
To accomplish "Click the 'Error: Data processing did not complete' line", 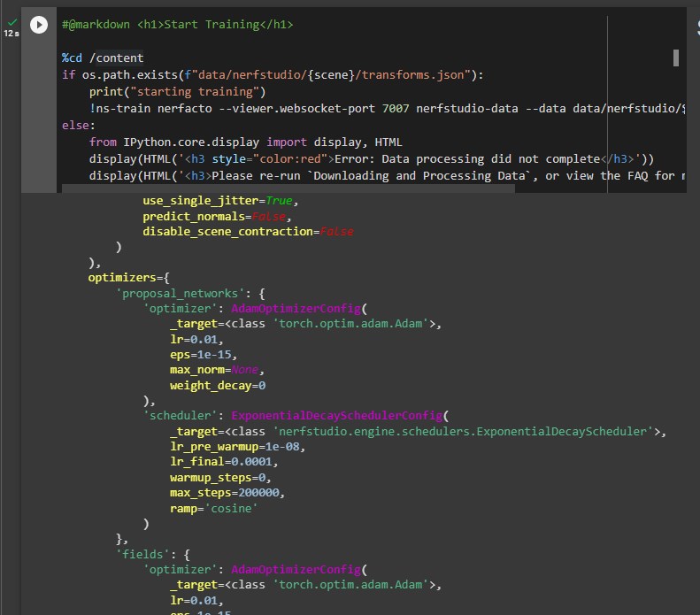I will (372, 159).
